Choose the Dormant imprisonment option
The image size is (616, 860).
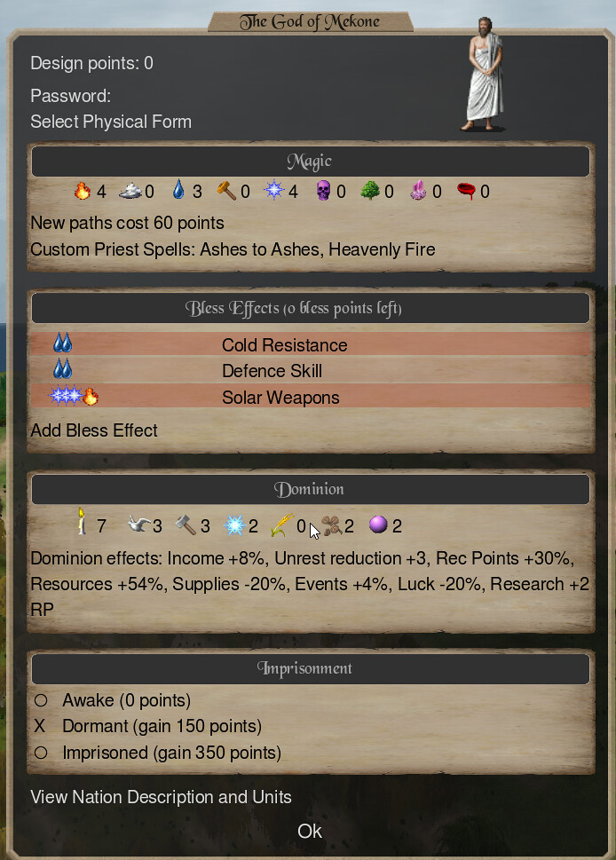click(147, 726)
